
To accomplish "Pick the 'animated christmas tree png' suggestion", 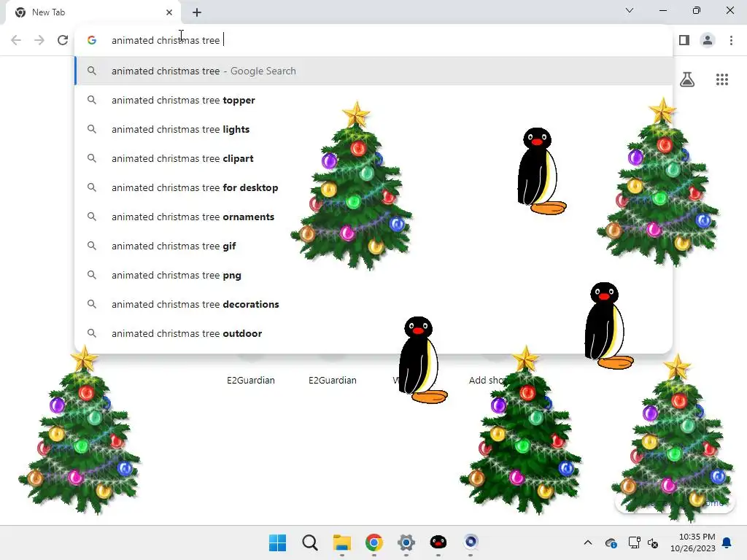I will [x=374, y=275].
